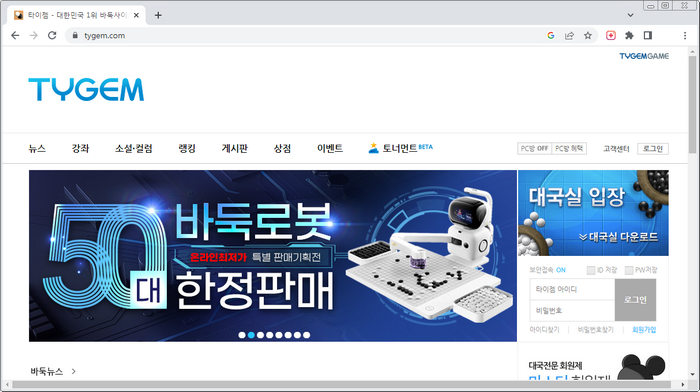
Task: Open the Chrome three-dot menu
Action: click(x=685, y=35)
